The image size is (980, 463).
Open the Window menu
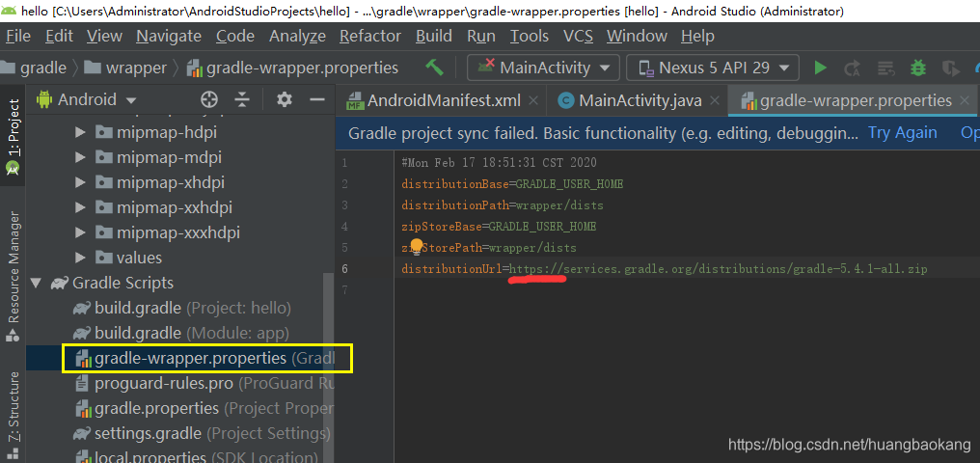click(637, 37)
